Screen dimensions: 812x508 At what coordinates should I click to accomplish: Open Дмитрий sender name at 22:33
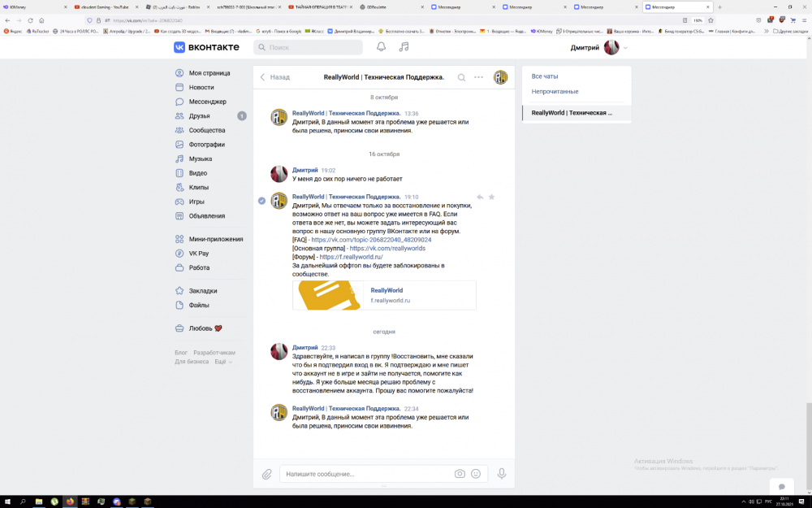coord(305,348)
